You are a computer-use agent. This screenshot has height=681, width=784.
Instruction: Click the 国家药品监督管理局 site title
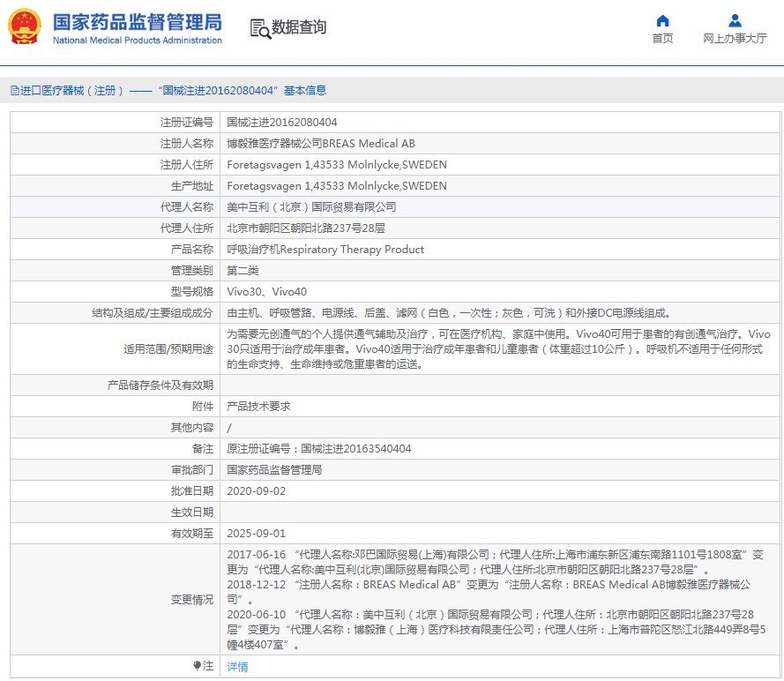pyautogui.click(x=138, y=22)
